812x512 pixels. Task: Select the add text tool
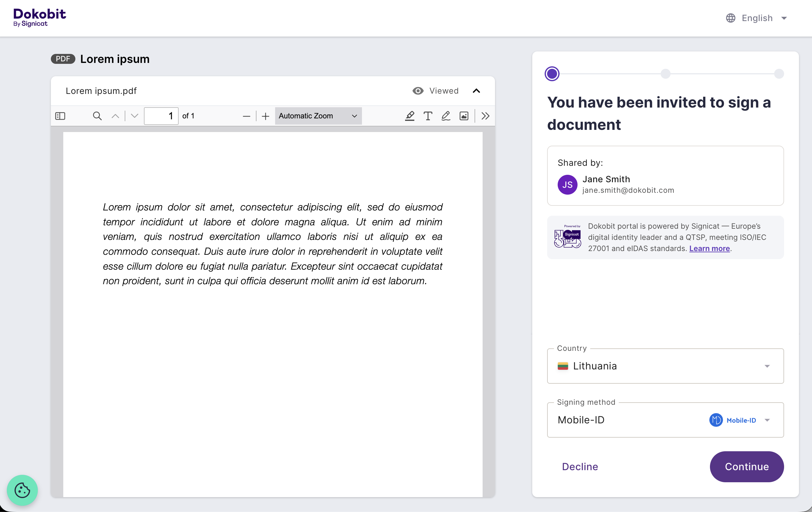click(x=428, y=116)
